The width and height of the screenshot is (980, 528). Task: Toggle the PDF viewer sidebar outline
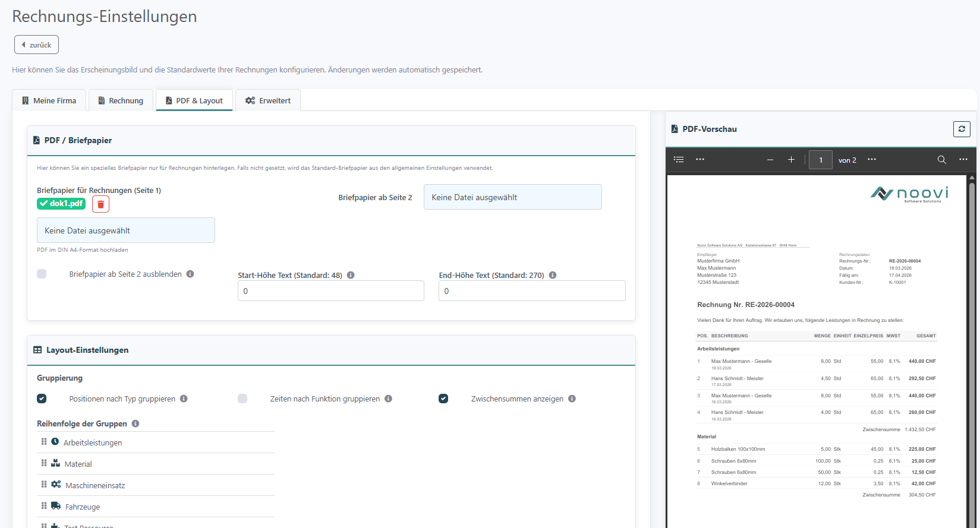pyautogui.click(x=679, y=159)
